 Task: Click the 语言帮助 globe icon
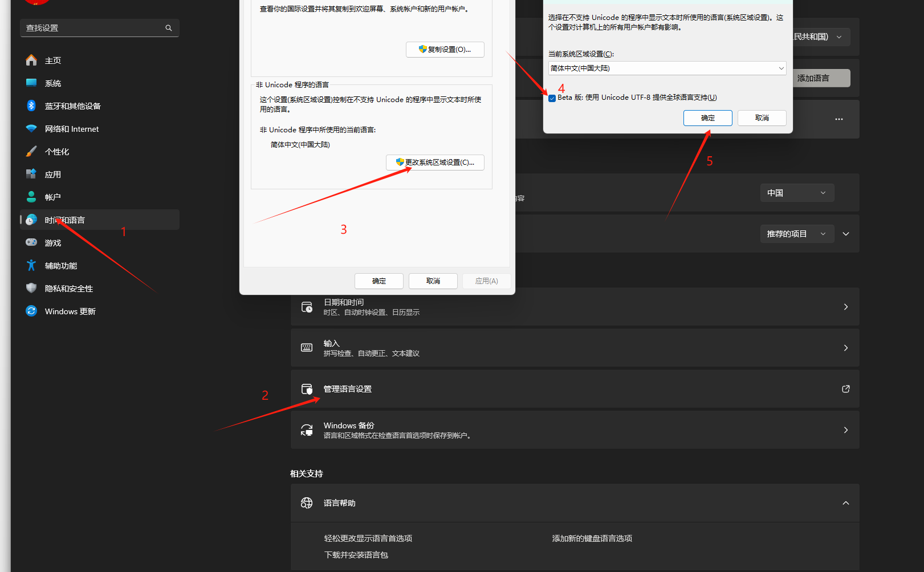tap(307, 503)
